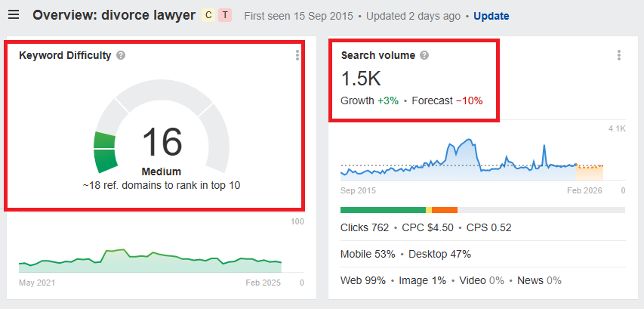Viewport: 644px width, 309px height.
Task: Click the Forecast −10% indicator
Action: (447, 100)
